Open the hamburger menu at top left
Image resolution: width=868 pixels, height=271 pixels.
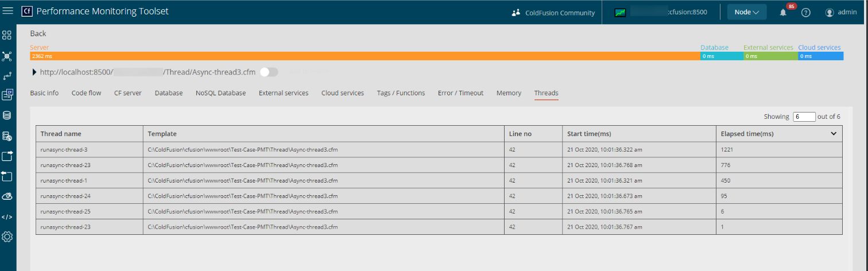pos(8,11)
